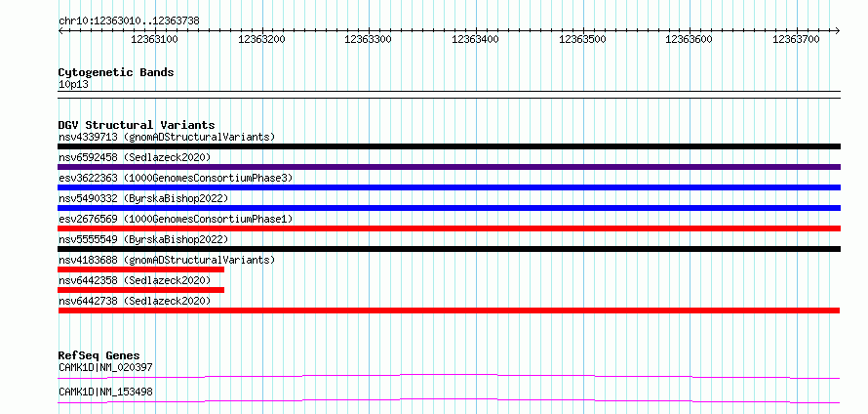Viewport: 868px width, 414px height.
Task: Open gene label CAMK1D|NM_020397
Action: 105,367
